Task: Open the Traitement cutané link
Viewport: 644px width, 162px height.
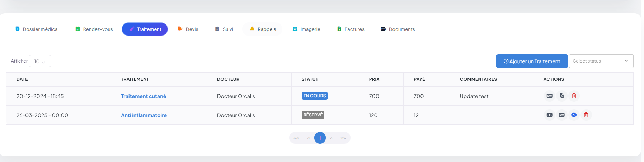Action: click(x=144, y=96)
